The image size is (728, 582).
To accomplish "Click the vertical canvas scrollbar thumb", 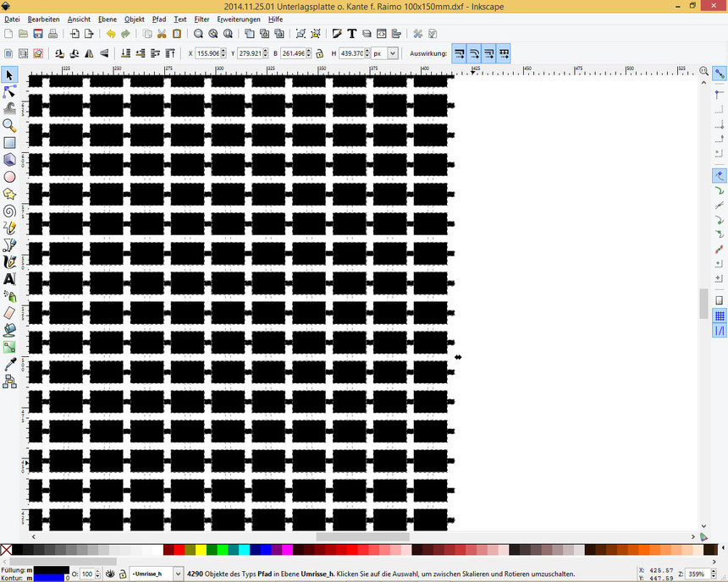I will click(703, 304).
